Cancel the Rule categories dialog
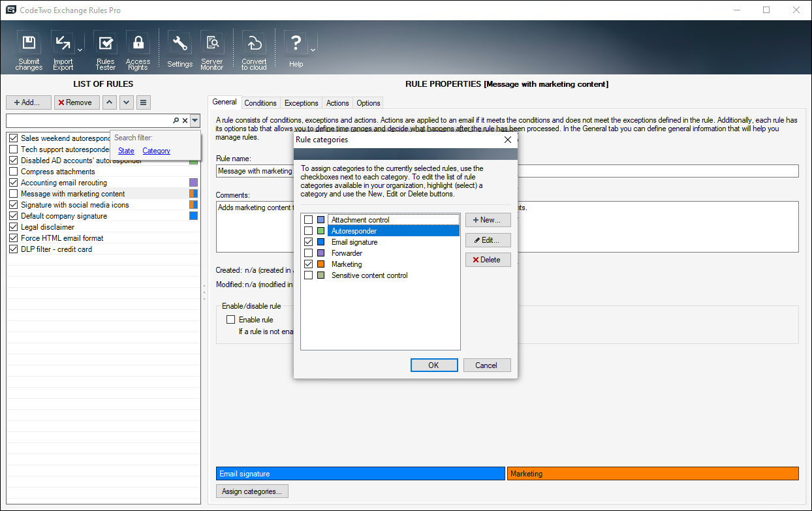This screenshot has height=511, width=812. (487, 365)
